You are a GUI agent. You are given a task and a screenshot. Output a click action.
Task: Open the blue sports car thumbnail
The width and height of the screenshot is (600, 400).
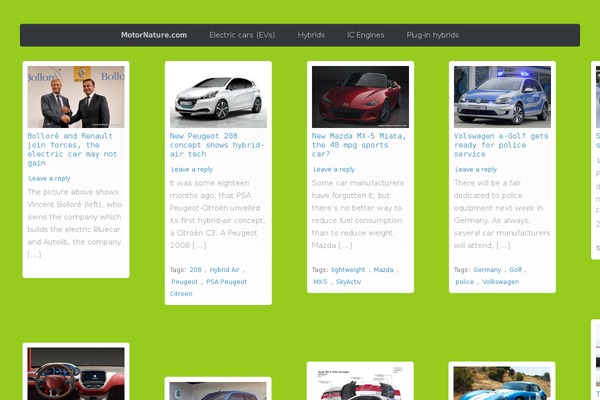(x=502, y=383)
